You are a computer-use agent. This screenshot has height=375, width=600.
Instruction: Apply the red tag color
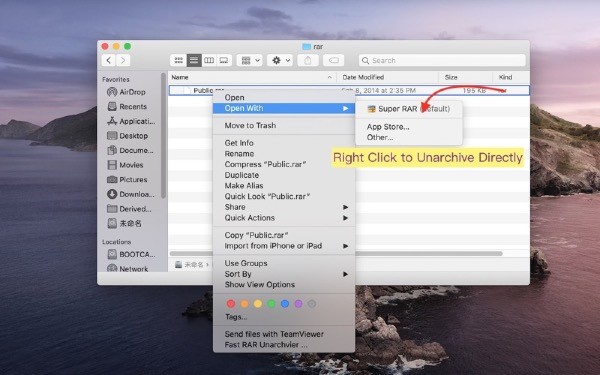(x=231, y=304)
